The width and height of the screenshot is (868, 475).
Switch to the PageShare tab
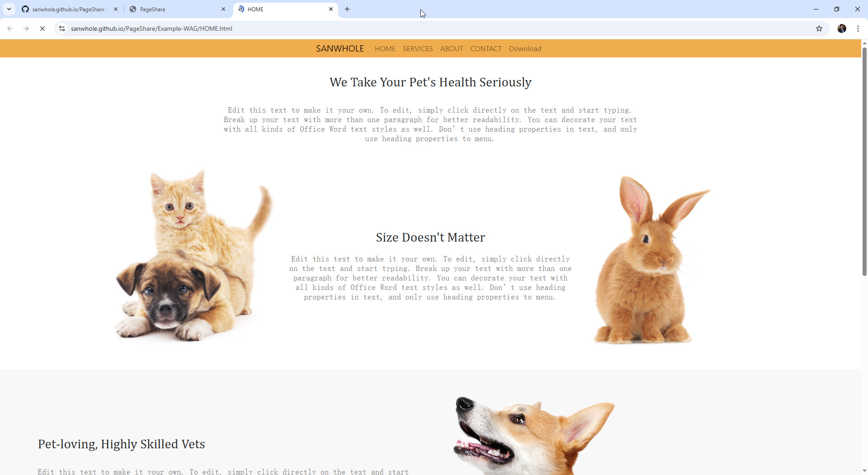(x=172, y=9)
